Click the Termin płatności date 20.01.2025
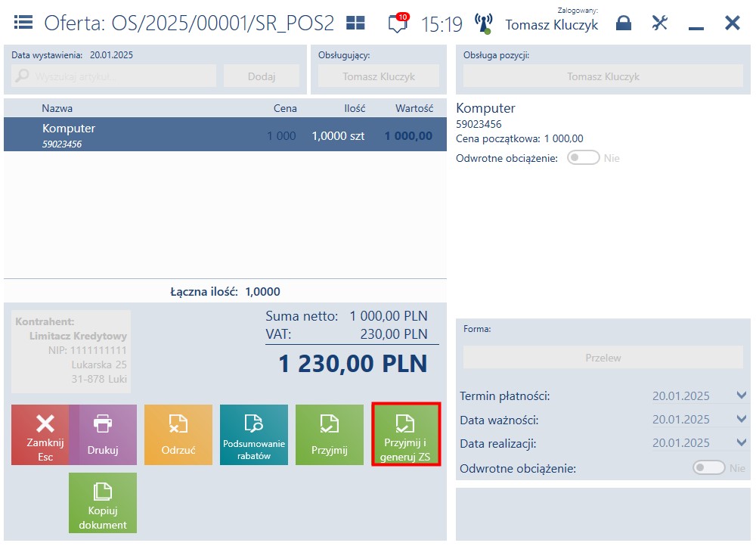 (x=681, y=396)
